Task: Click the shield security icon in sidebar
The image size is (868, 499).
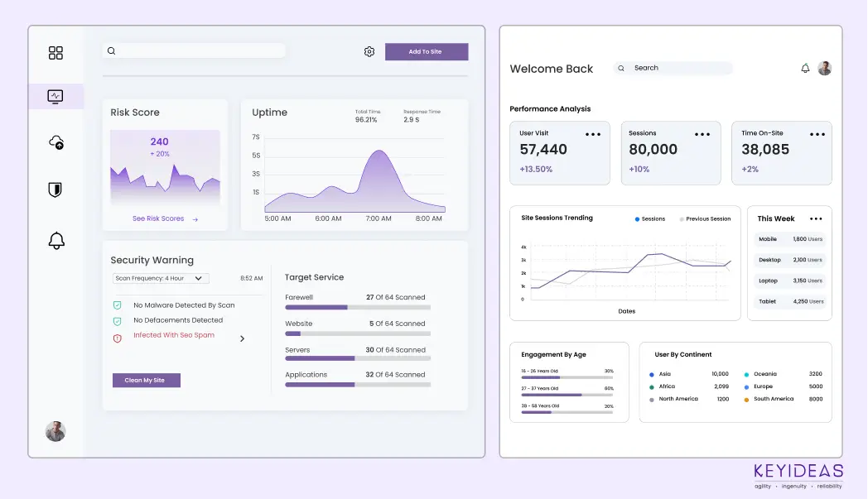Action: pyautogui.click(x=55, y=190)
